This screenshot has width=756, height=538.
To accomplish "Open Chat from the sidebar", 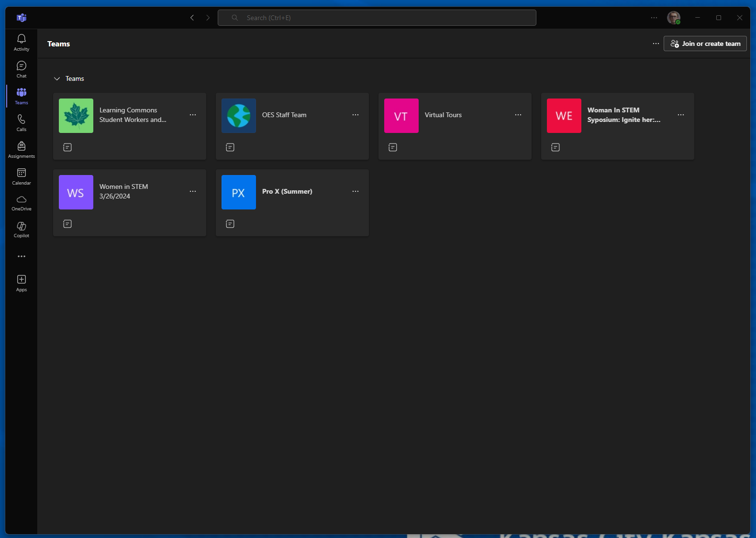I will tap(22, 69).
